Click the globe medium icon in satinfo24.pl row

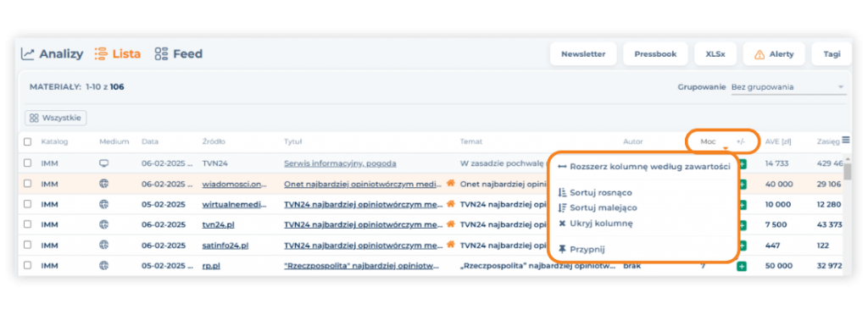tap(103, 245)
